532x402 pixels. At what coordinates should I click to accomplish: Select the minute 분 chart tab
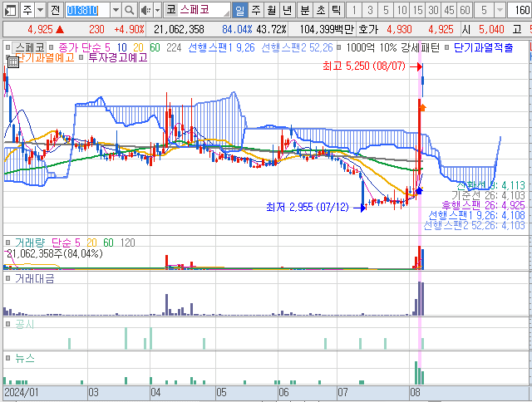[x=305, y=11]
